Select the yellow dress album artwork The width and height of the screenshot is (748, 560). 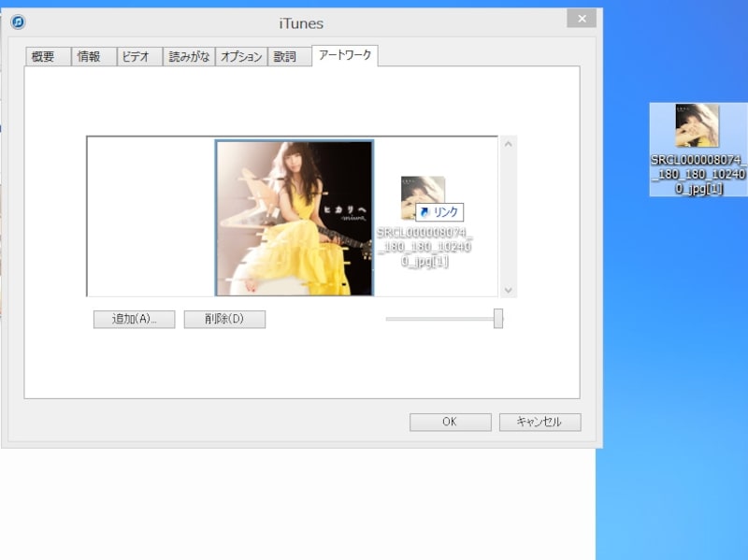click(295, 218)
